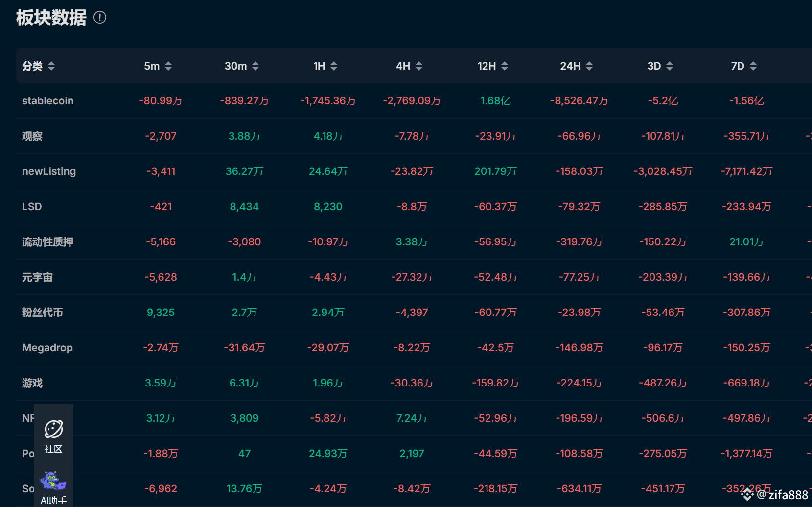Click 游戏 12H value -159.82万

(x=495, y=383)
